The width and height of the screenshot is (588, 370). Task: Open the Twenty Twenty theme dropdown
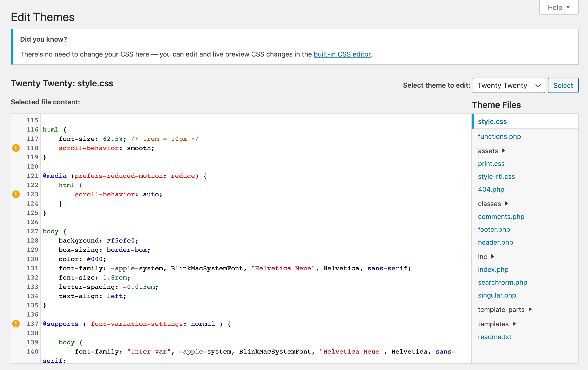point(509,85)
